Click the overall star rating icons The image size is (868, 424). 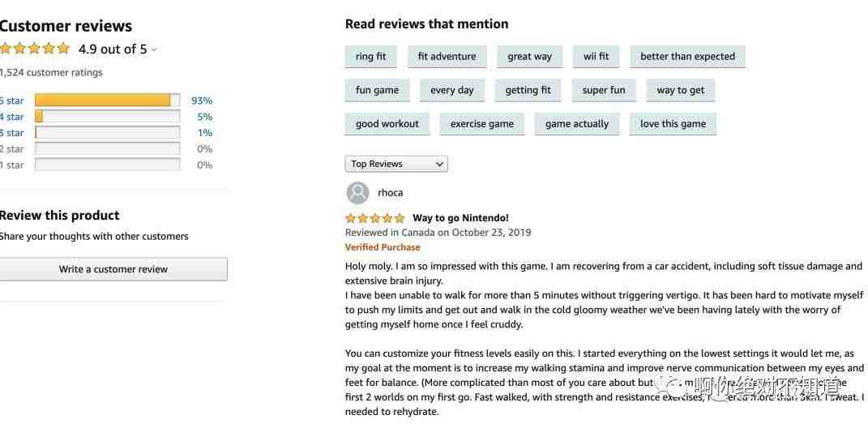[x=35, y=49]
